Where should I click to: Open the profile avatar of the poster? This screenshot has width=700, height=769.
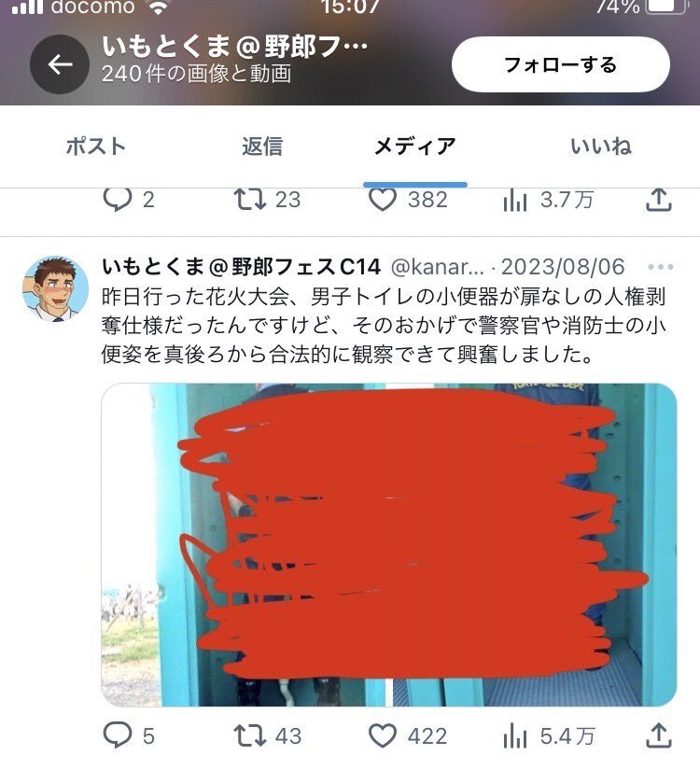[56, 288]
